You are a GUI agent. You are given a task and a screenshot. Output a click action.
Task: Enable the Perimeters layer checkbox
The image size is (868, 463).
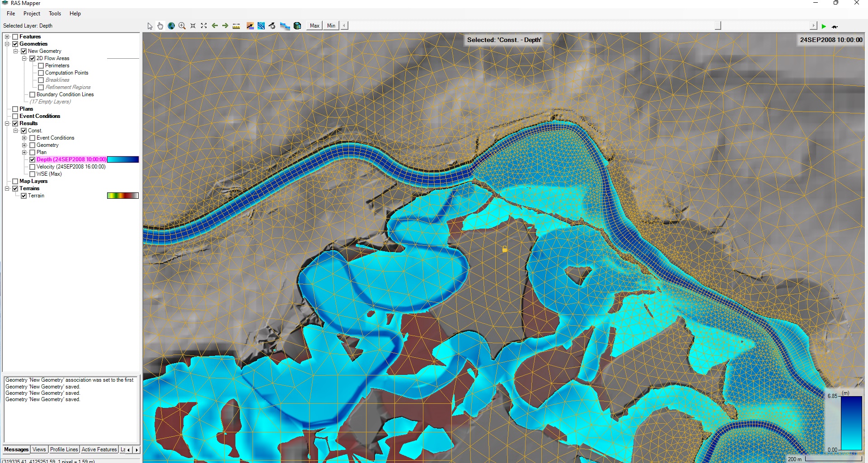click(x=41, y=65)
